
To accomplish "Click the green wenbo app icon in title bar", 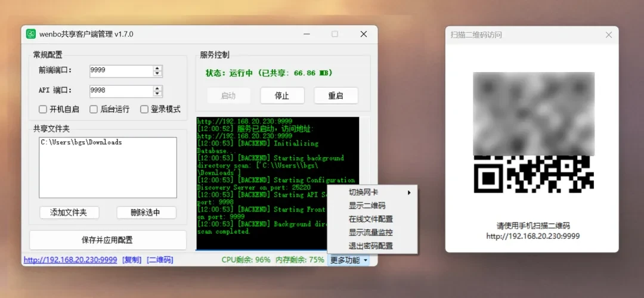I will 31,33.
